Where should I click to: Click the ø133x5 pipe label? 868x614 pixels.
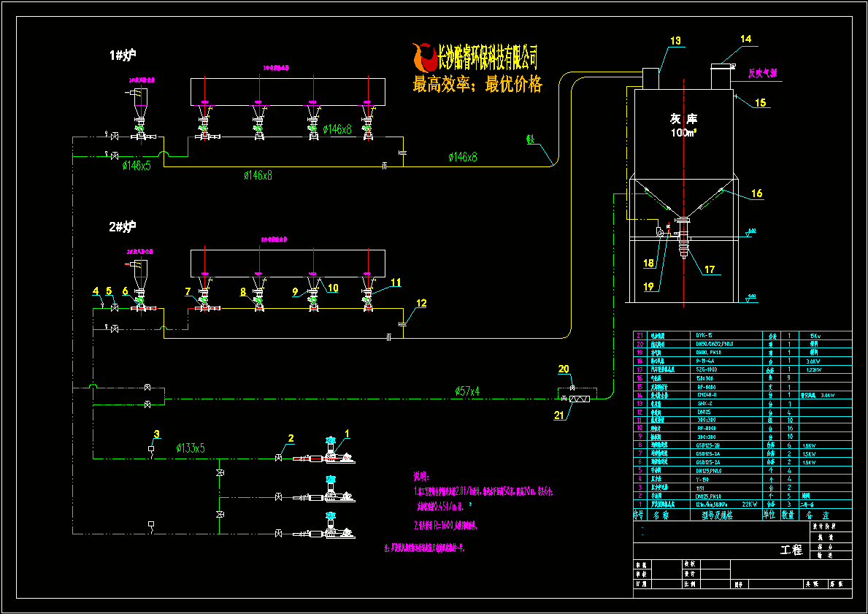191,448
